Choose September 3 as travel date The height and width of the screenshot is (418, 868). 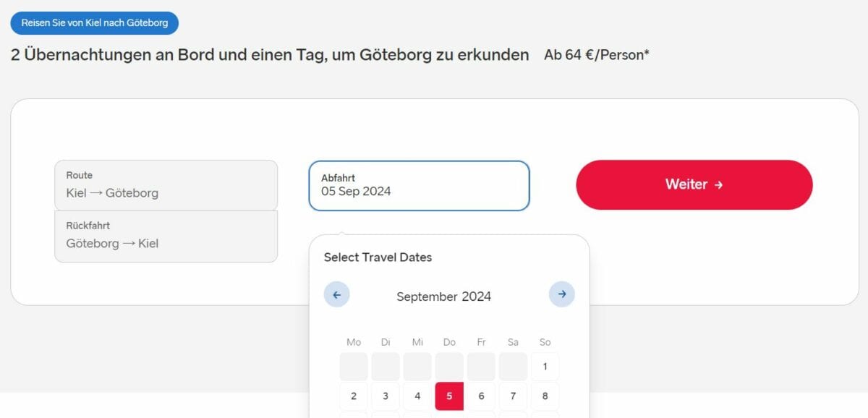pyautogui.click(x=386, y=396)
